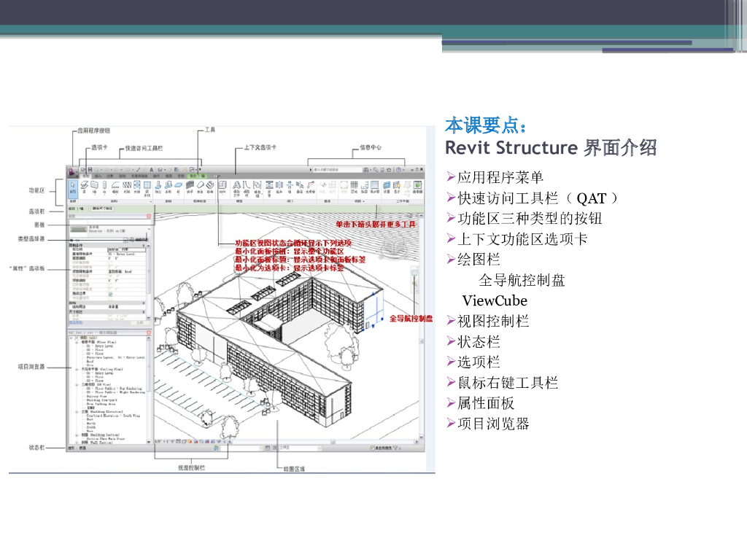Collapse the 三维视图 (3D View) tree node
This screenshot has width=747, height=560.
tap(77, 385)
